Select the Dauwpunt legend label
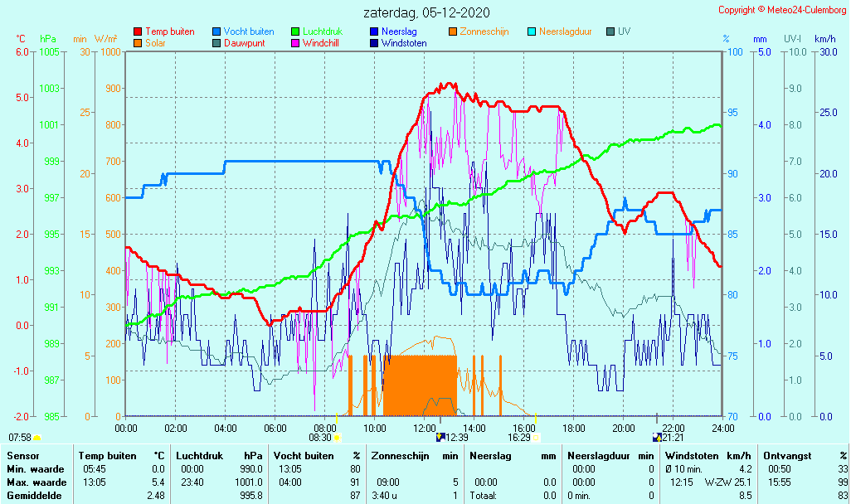This screenshot has height=504, width=851. click(x=246, y=43)
